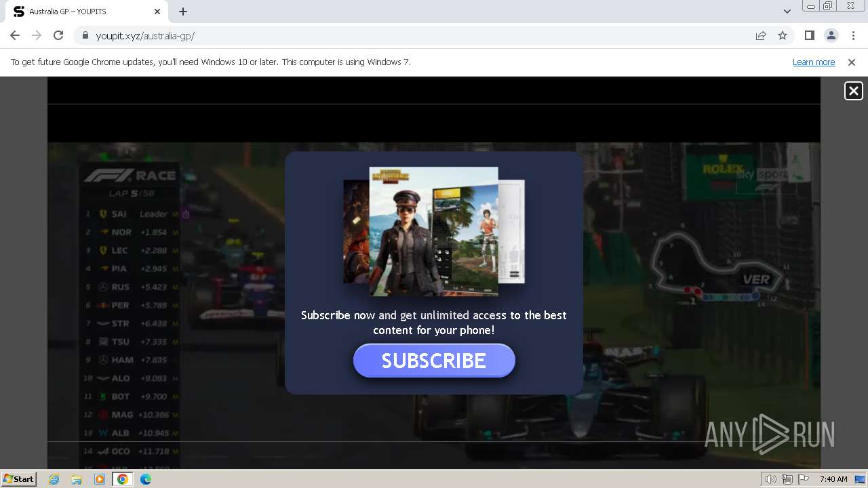The width and height of the screenshot is (868, 488).
Task: Click the Learn more link
Action: [814, 62]
